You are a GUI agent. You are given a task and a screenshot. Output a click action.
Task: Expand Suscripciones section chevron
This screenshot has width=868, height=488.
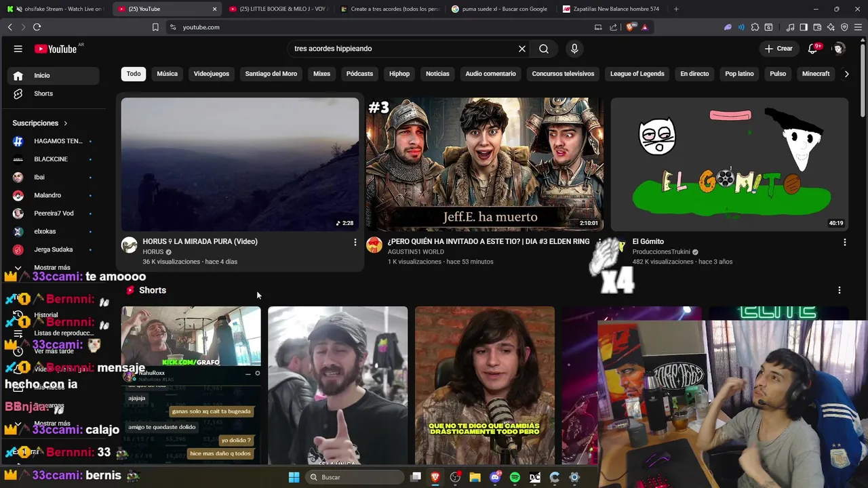66,123
